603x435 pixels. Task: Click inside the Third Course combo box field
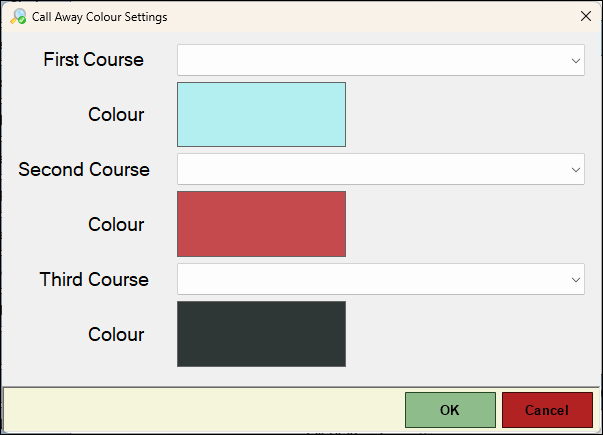(372, 279)
